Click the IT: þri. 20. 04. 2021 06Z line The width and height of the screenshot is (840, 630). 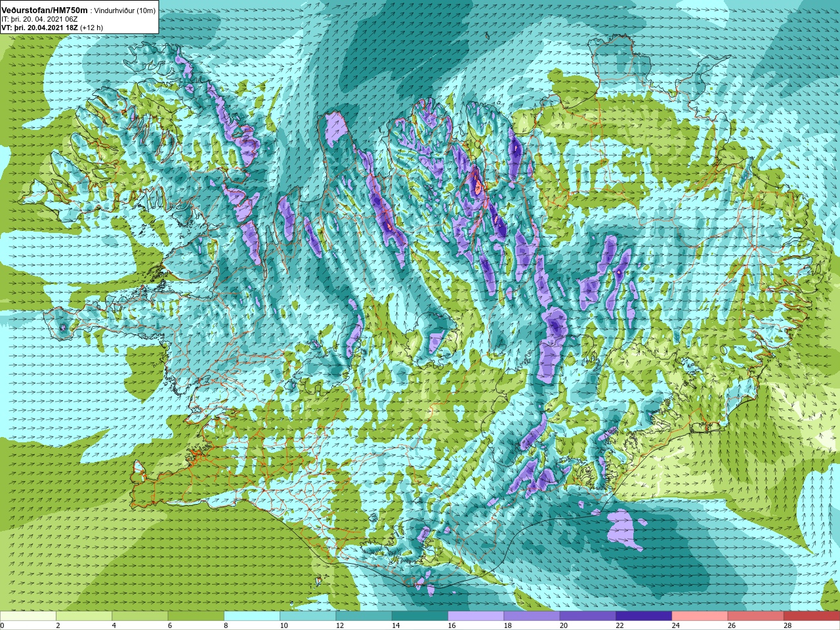point(39,19)
